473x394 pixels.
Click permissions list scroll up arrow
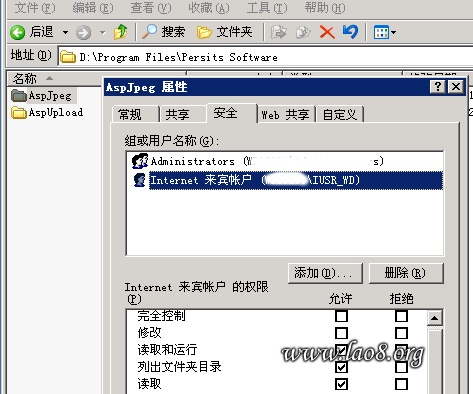tap(435, 318)
